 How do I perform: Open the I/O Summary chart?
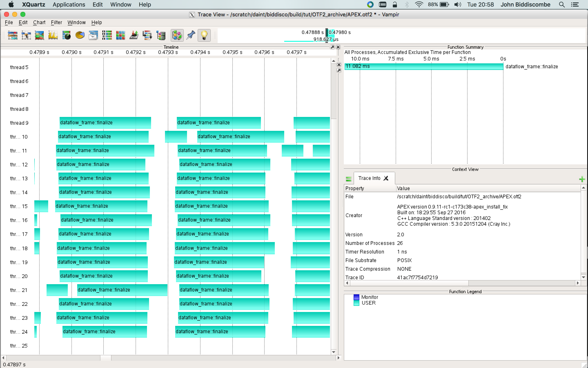134,35
